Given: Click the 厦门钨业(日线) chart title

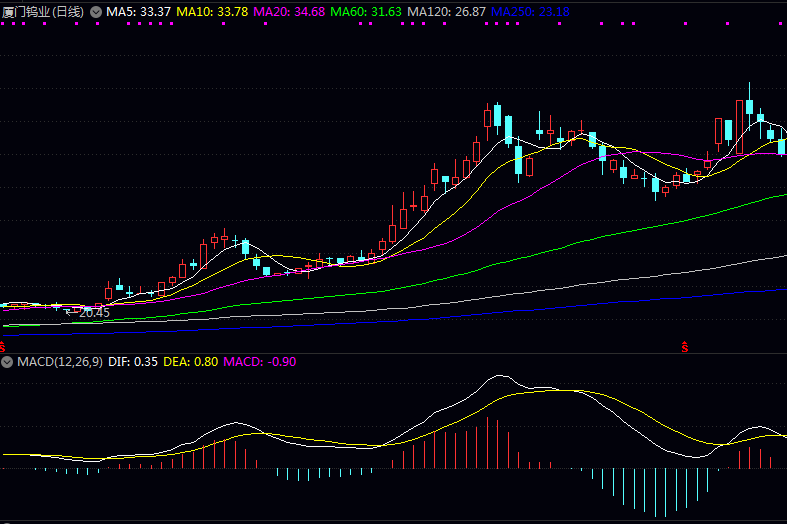Looking at the screenshot, I should point(44,11).
